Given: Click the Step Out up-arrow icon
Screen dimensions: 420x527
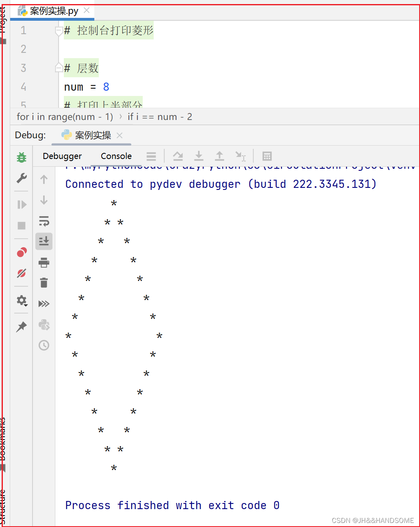Looking at the screenshot, I should [x=220, y=156].
